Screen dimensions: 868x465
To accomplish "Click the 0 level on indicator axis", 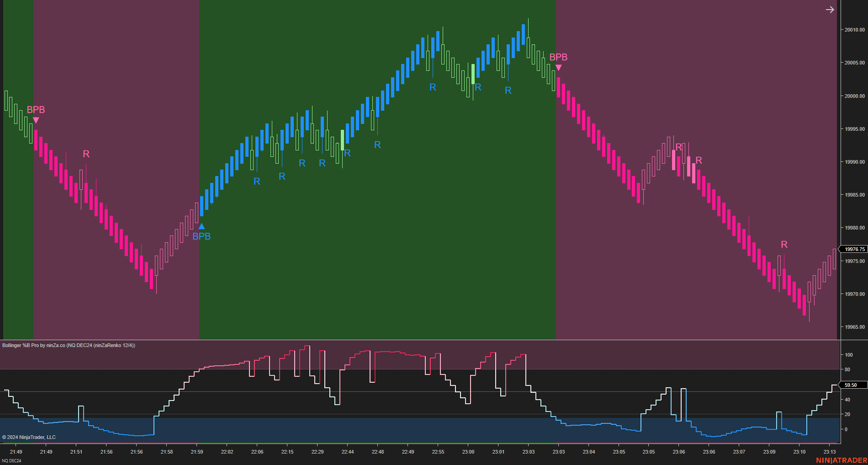I will click(x=846, y=429).
